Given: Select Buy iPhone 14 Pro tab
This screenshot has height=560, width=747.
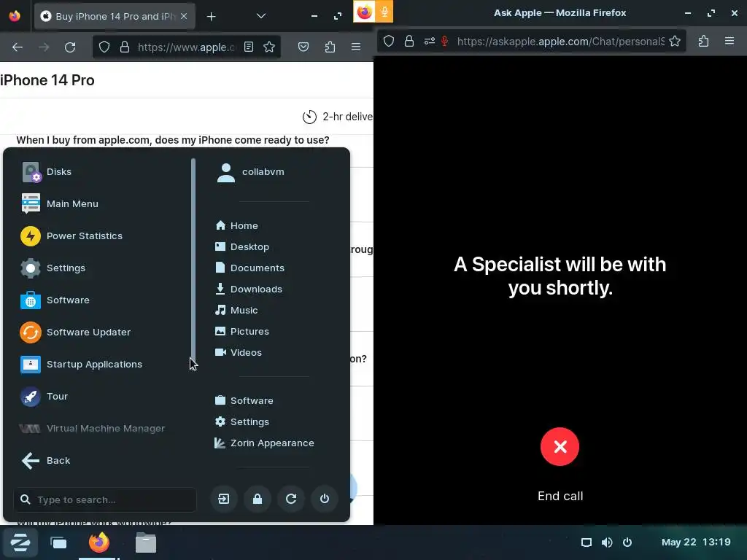Looking at the screenshot, I should 115,16.
